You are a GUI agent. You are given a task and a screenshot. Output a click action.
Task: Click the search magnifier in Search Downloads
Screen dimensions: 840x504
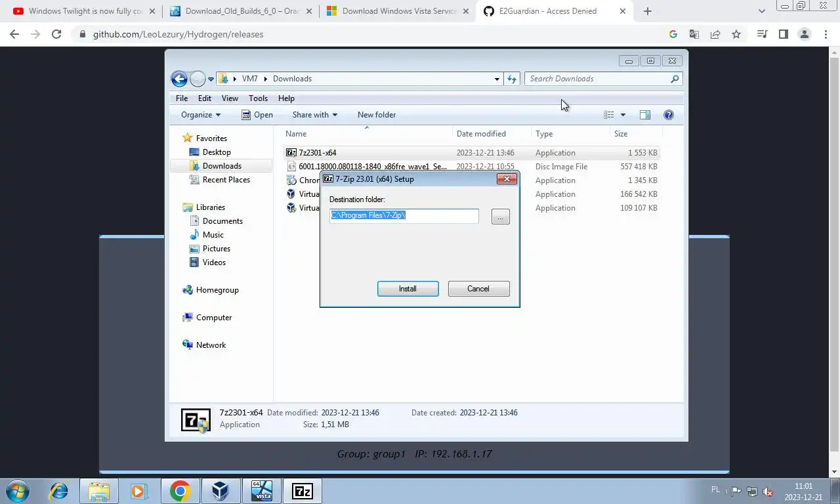coord(675,79)
